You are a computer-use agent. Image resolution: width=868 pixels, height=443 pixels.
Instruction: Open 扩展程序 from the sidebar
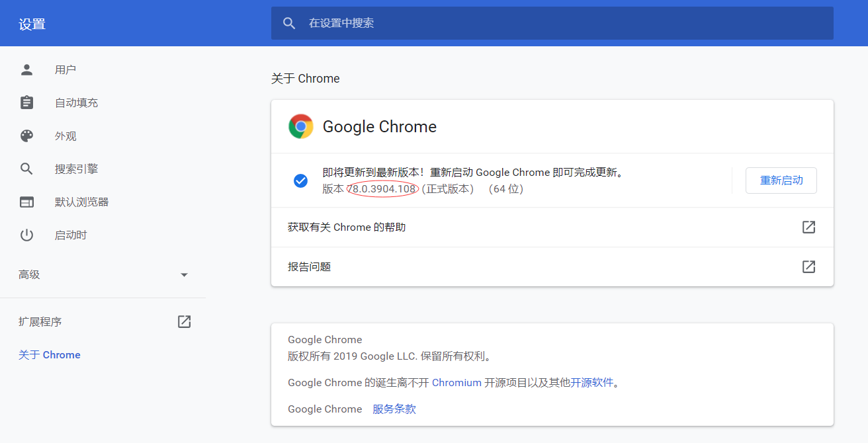click(x=40, y=322)
